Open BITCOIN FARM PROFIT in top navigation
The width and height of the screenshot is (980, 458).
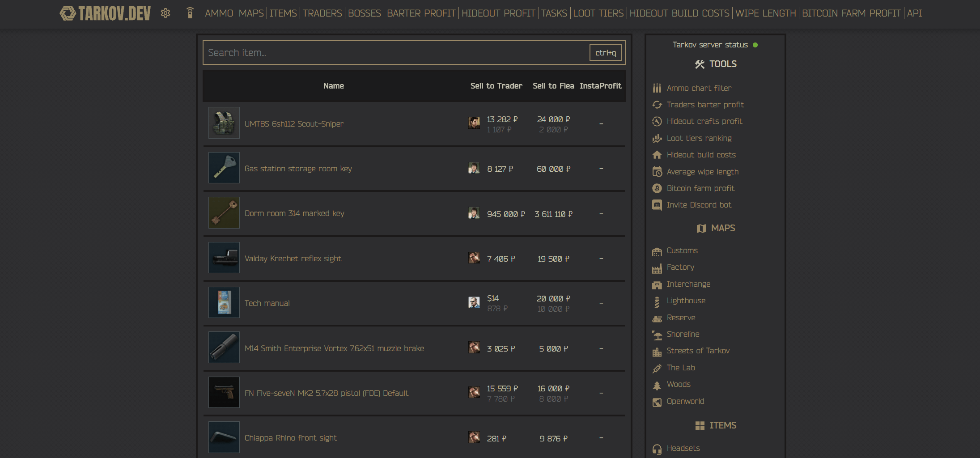click(x=851, y=13)
